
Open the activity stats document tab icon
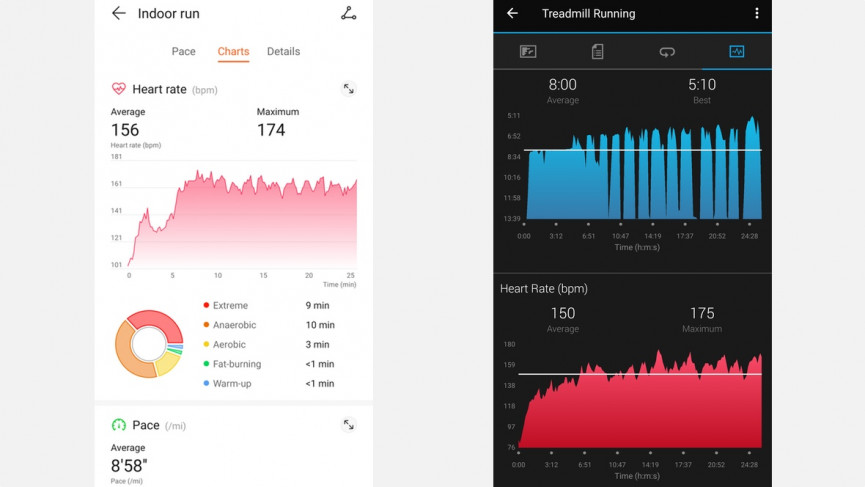point(597,51)
